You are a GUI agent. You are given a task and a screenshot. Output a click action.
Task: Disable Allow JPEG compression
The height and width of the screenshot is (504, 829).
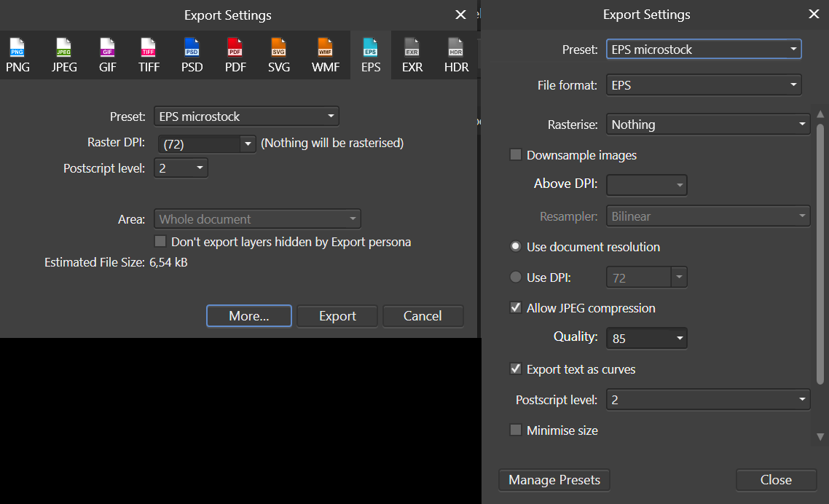pyautogui.click(x=515, y=307)
